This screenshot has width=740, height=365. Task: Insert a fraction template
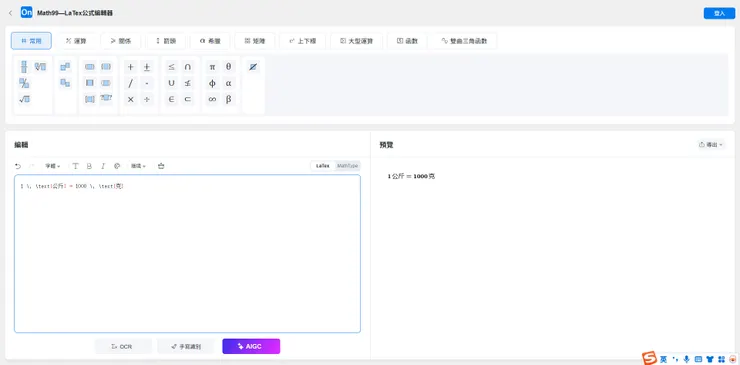(24, 67)
